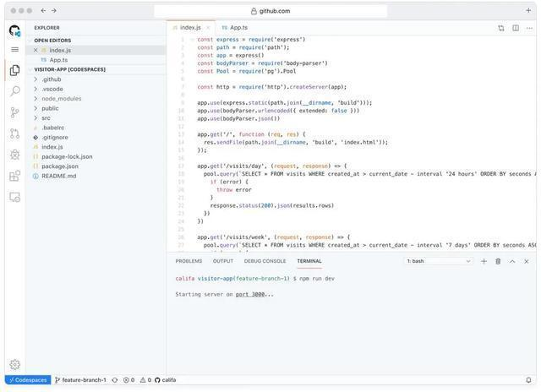This screenshot has width=541, height=392.
Task: Expand the public folder
Action: (x=36, y=108)
